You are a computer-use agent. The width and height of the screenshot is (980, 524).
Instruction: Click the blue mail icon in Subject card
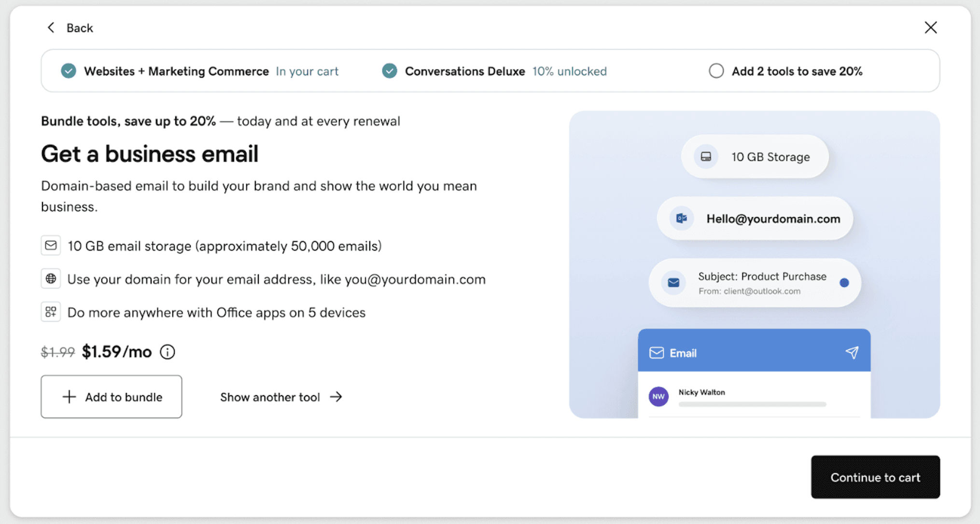[673, 283]
